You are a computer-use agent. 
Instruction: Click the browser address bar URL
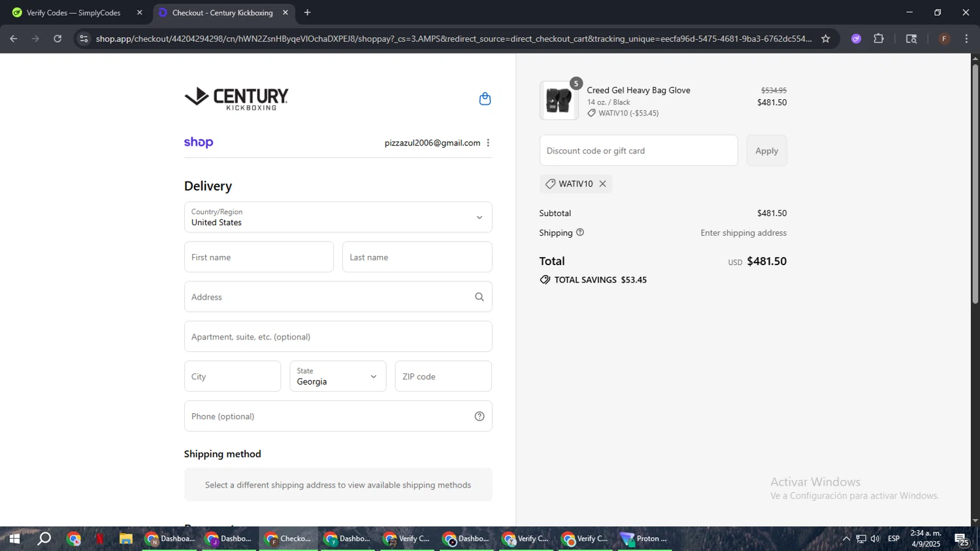[x=453, y=39]
